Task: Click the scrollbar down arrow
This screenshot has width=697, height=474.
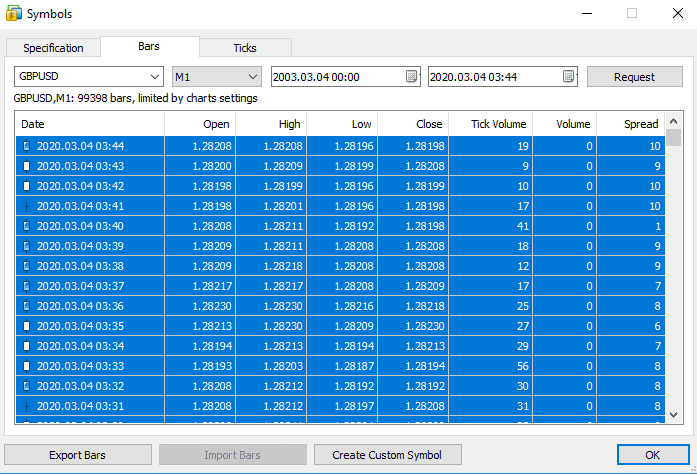Action: 673,415
